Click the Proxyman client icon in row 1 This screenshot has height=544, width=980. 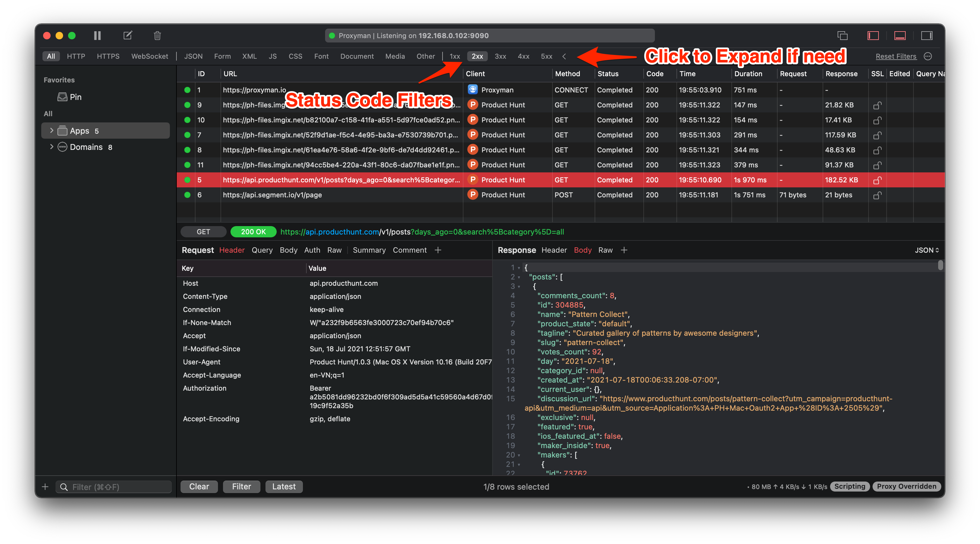click(x=473, y=90)
